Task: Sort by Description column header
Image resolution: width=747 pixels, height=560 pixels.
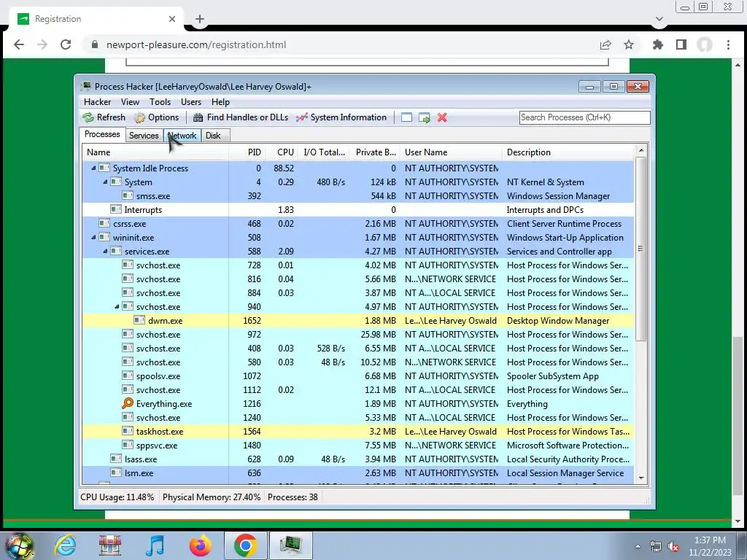Action: click(x=568, y=152)
